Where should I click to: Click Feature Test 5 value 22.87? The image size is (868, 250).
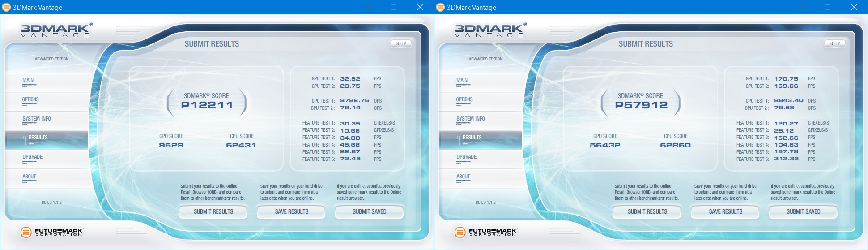[x=350, y=151]
